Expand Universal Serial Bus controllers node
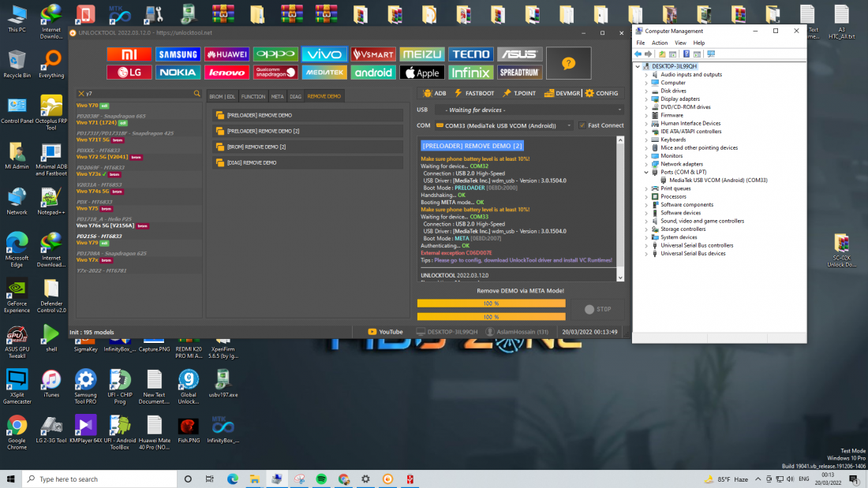 coord(646,246)
